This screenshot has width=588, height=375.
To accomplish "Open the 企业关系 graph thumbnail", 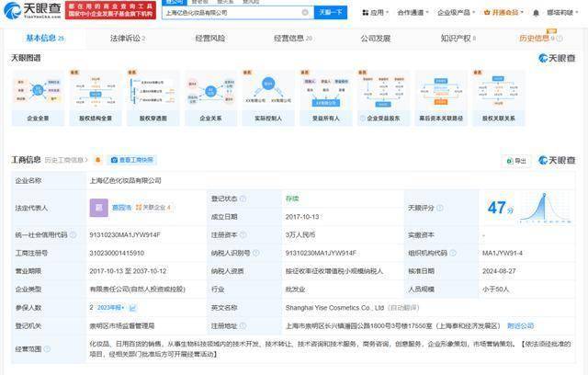I will 210,97.
